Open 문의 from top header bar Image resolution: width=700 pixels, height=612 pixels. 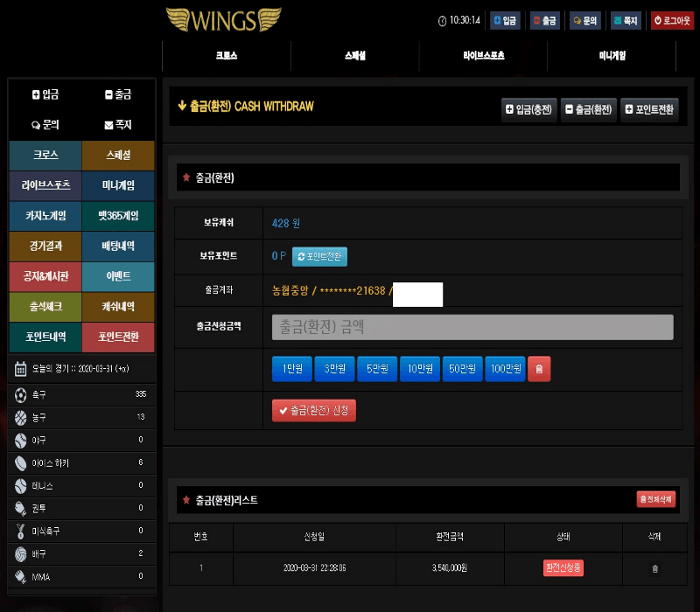point(584,20)
